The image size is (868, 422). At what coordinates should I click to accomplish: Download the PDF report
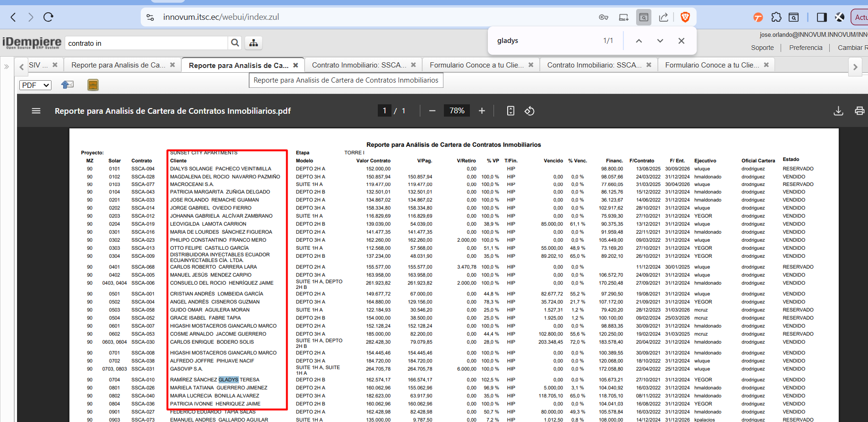coord(838,111)
